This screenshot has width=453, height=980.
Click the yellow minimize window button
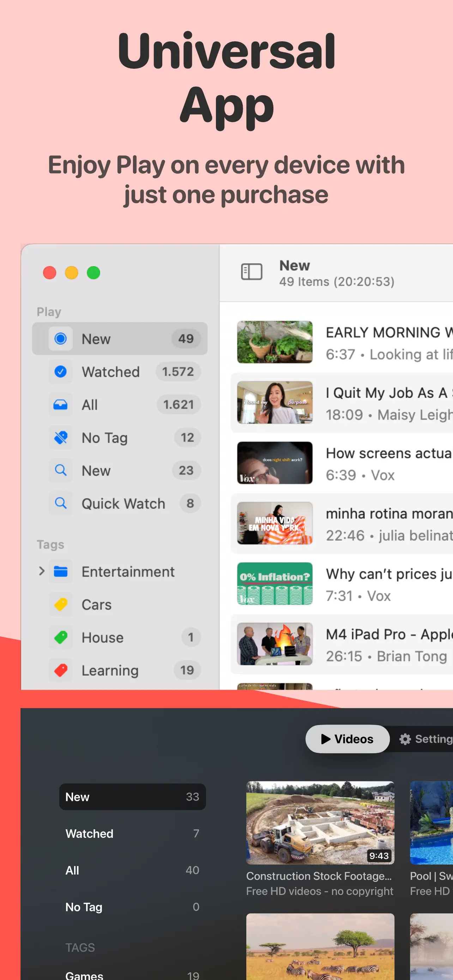pyautogui.click(x=72, y=273)
